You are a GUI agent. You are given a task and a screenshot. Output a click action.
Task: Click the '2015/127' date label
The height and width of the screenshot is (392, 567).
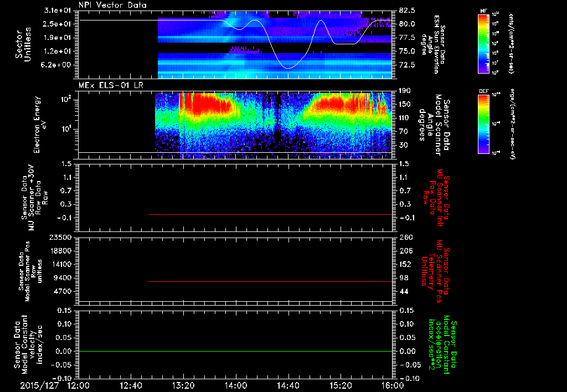coord(39,385)
